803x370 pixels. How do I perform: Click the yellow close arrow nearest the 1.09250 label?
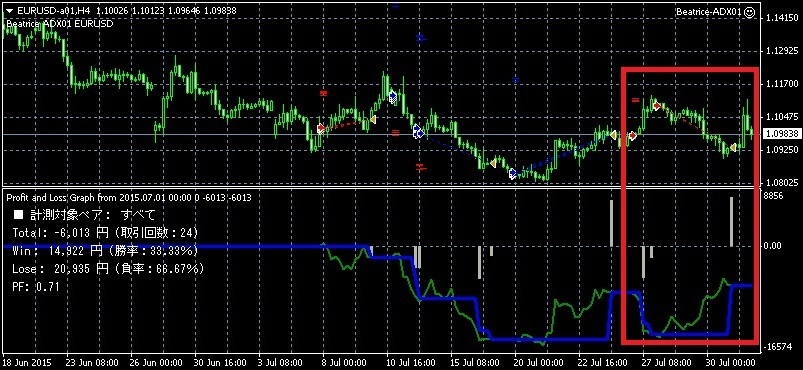733,148
